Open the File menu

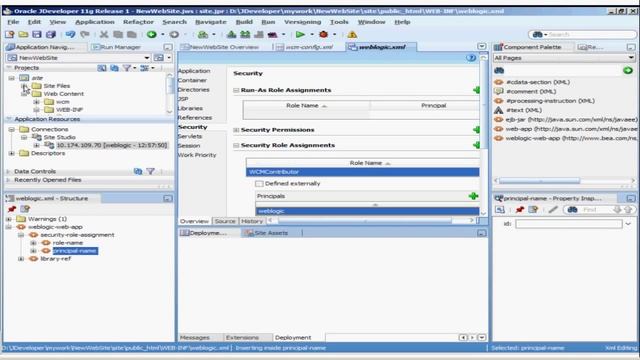tap(13, 22)
